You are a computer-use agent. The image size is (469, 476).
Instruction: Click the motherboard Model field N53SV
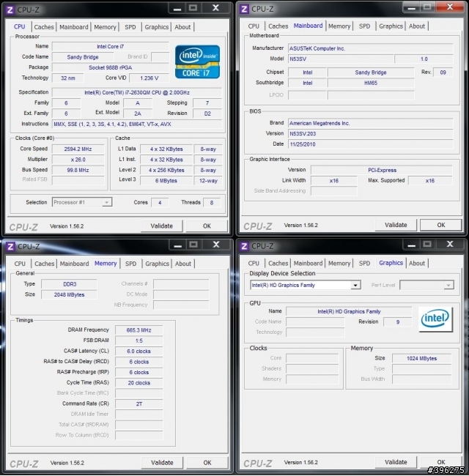[x=341, y=59]
